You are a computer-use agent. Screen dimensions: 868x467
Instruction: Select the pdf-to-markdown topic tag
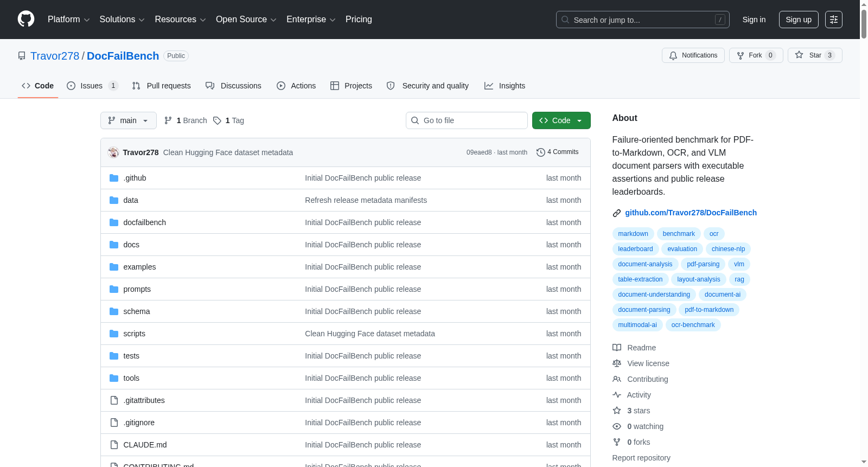709,310
